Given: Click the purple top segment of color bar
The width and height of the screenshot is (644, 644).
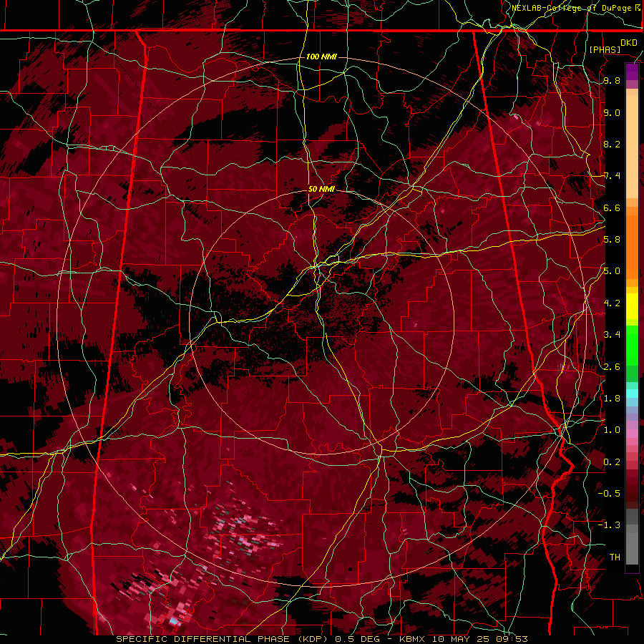Looking at the screenshot, I should pyautogui.click(x=632, y=72).
